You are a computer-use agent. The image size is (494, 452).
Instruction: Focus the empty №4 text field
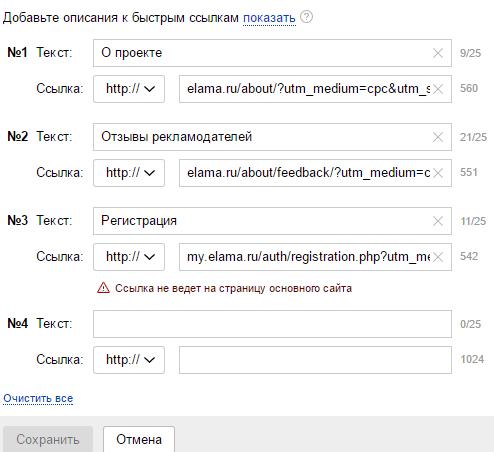272,324
